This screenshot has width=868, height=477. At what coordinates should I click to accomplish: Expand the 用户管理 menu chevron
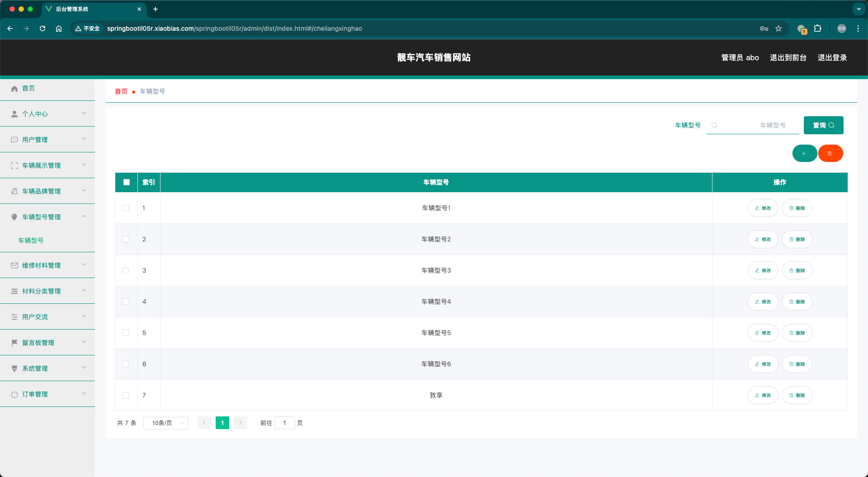click(x=84, y=139)
